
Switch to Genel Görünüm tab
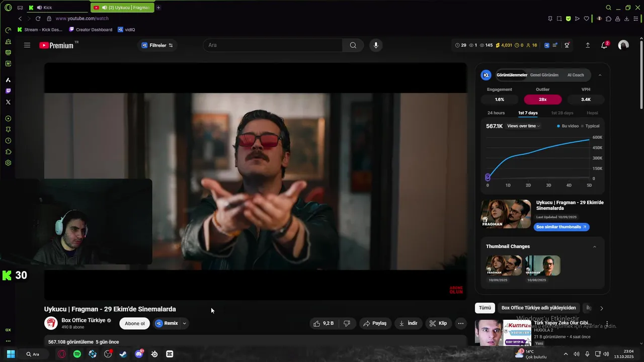544,75
